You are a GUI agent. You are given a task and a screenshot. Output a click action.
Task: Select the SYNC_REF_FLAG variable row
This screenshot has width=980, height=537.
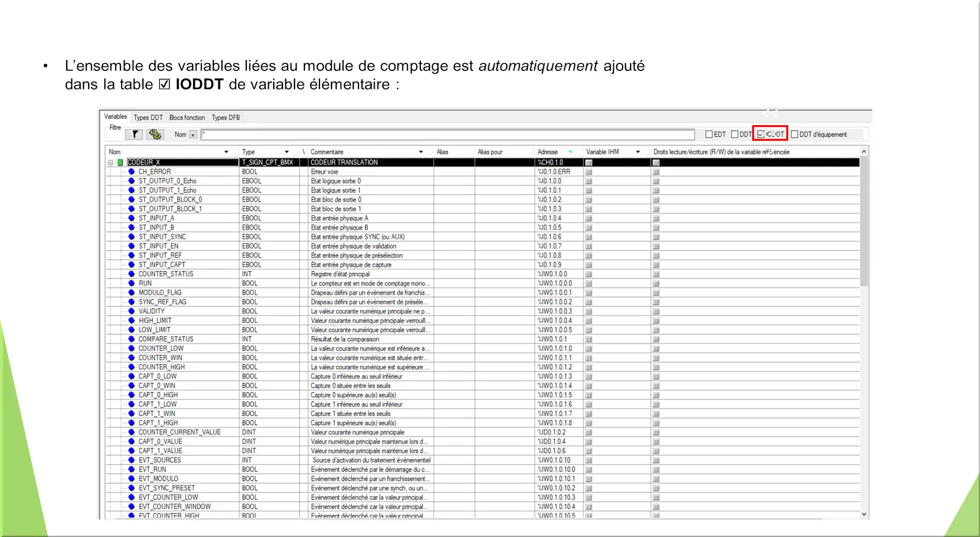click(x=483, y=302)
